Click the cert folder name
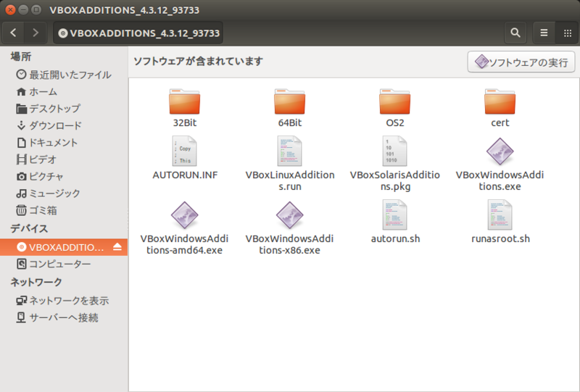The image size is (580, 392). click(x=500, y=122)
